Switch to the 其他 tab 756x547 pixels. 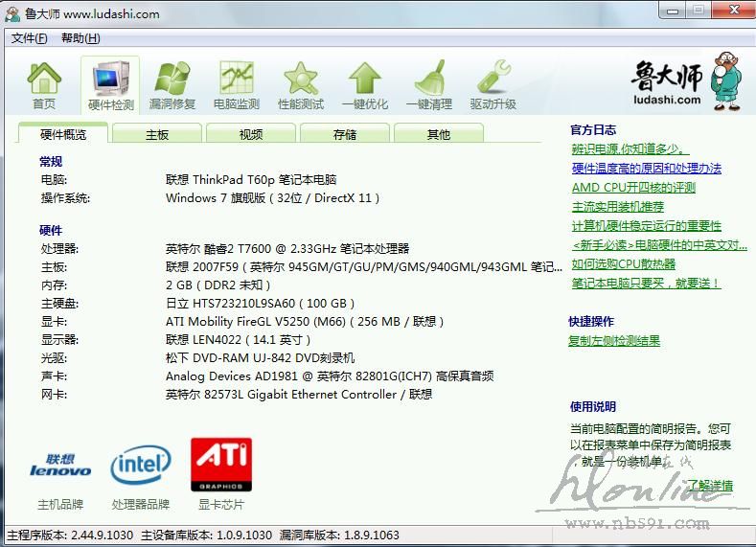coord(439,135)
